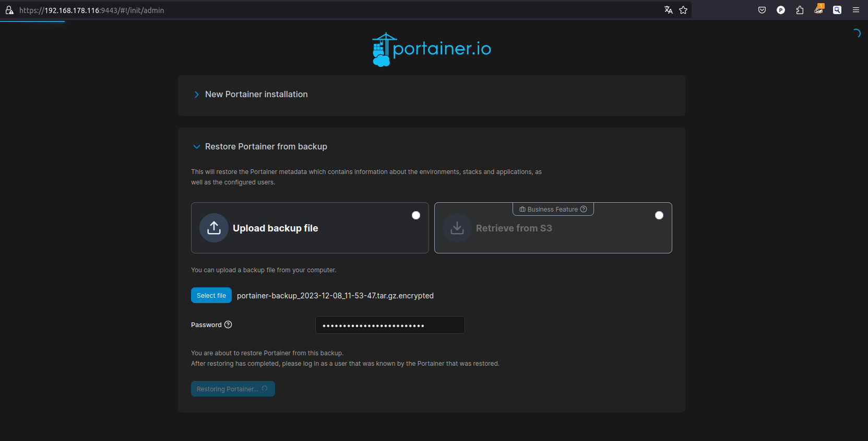Click the Business Feature help icon
Image resolution: width=868 pixels, height=441 pixels.
pos(584,209)
